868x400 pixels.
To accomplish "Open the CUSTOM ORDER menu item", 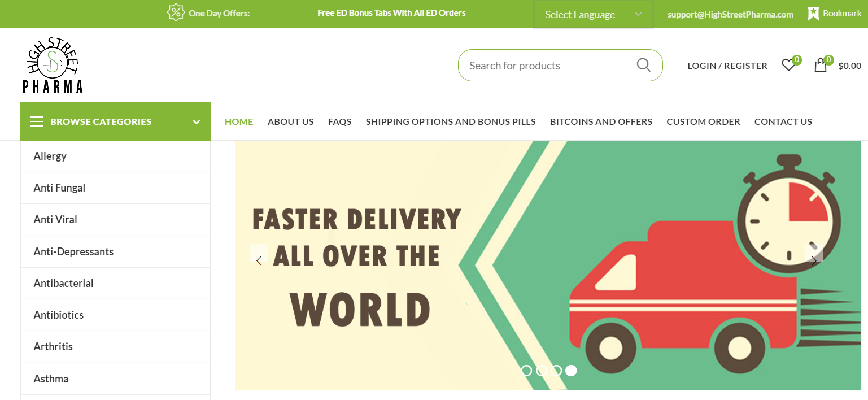I will [703, 121].
